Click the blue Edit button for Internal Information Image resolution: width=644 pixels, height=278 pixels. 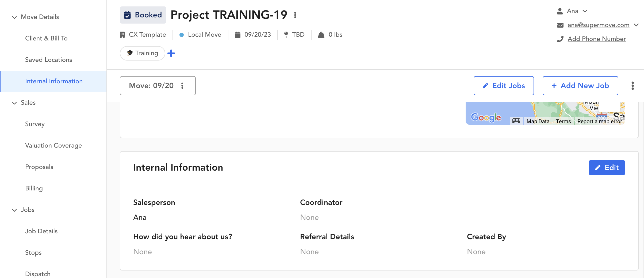tap(607, 168)
